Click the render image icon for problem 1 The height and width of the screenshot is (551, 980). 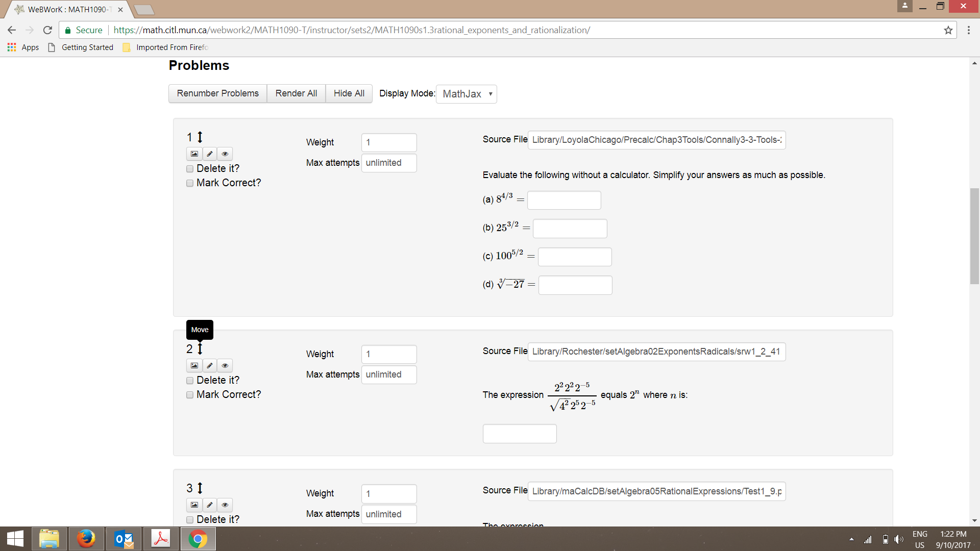tap(194, 154)
